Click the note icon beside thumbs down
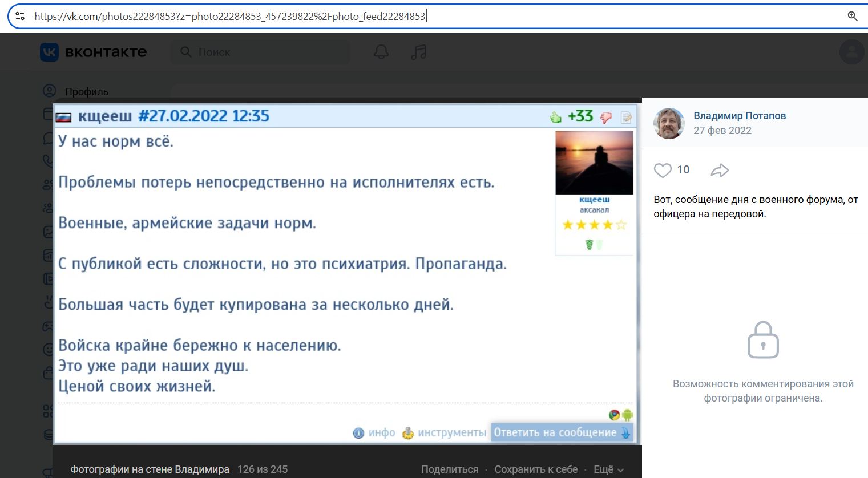 click(627, 118)
